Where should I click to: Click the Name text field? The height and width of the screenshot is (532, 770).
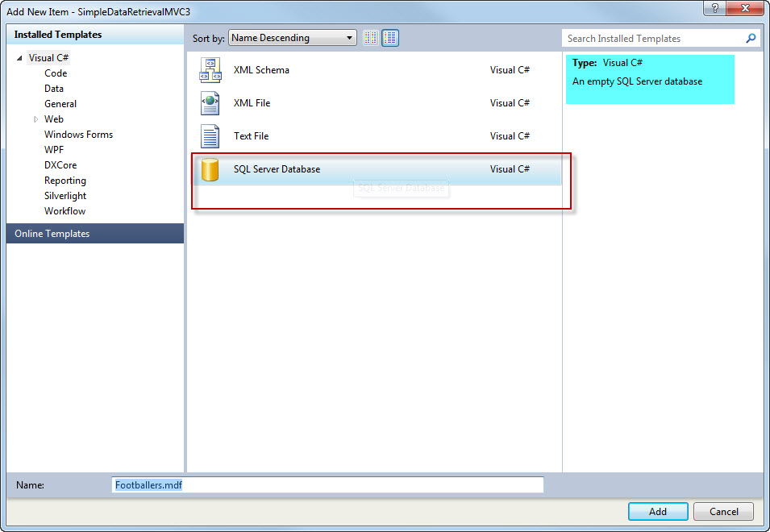327,485
